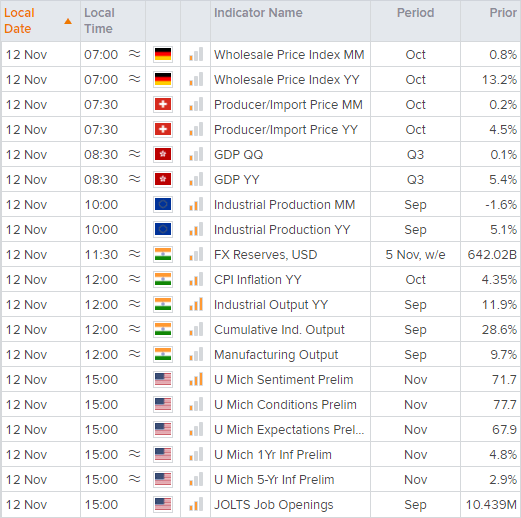Click the U Mich 5-Yr Inf Prelim entry

click(x=274, y=479)
